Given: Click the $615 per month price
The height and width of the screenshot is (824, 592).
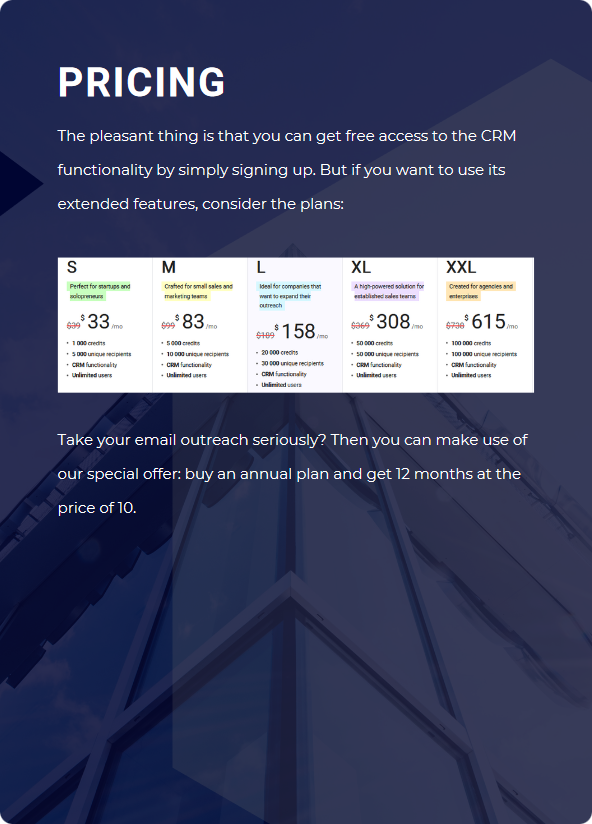Looking at the screenshot, I should pos(492,322).
